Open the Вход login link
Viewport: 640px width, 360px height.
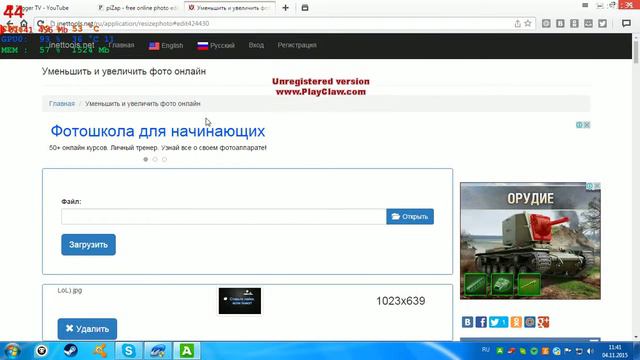pos(256,45)
